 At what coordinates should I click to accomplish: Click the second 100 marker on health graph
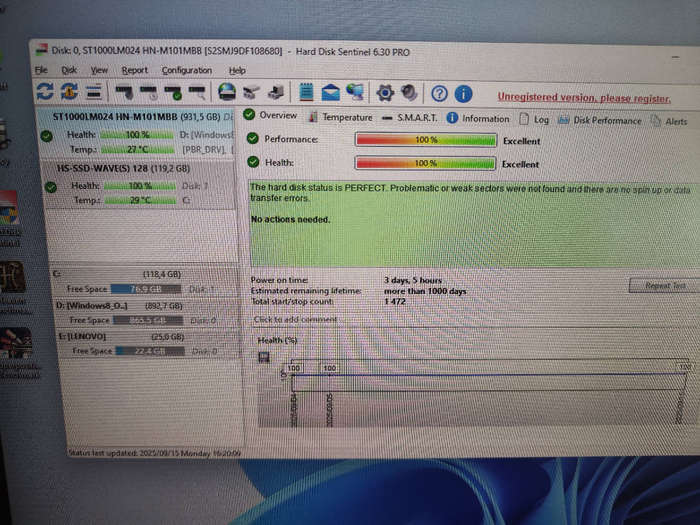tap(329, 368)
